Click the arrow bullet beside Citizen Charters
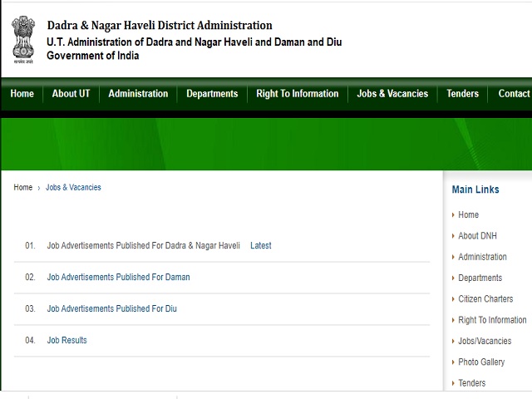This screenshot has width=532, height=399. (453, 299)
